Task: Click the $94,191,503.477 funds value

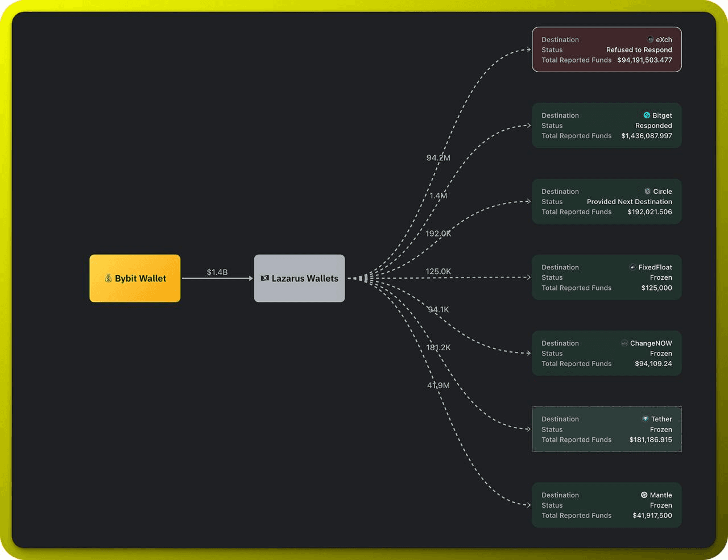Action: pos(644,60)
